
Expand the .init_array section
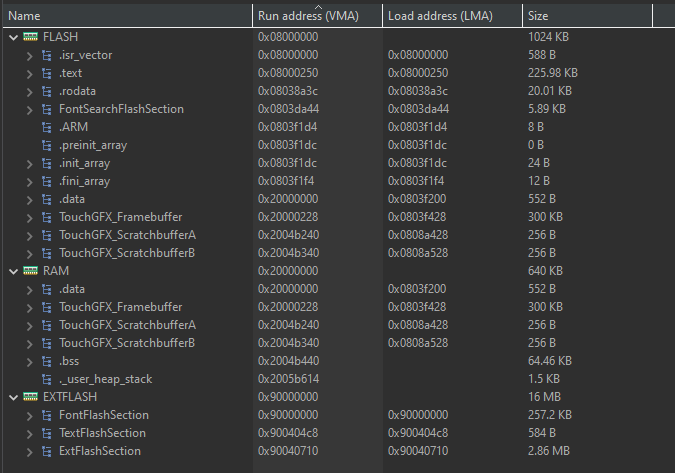click(x=29, y=164)
